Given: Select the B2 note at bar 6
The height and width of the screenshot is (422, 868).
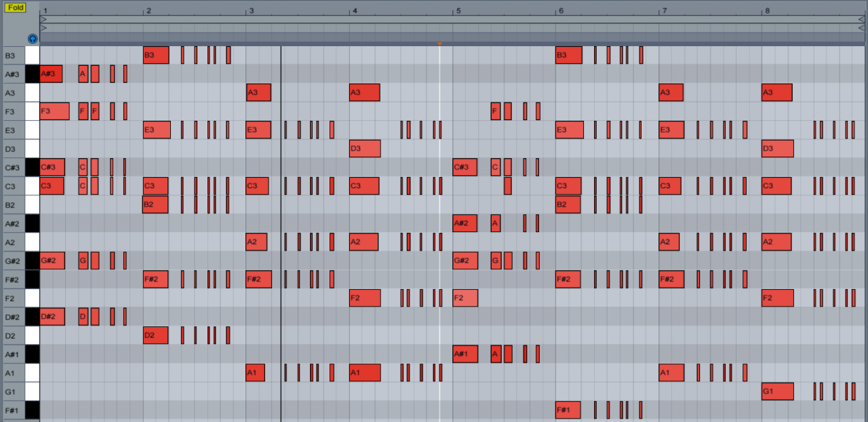Looking at the screenshot, I should tap(568, 204).
